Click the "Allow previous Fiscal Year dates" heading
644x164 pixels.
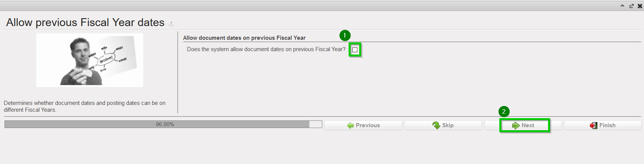(x=85, y=23)
